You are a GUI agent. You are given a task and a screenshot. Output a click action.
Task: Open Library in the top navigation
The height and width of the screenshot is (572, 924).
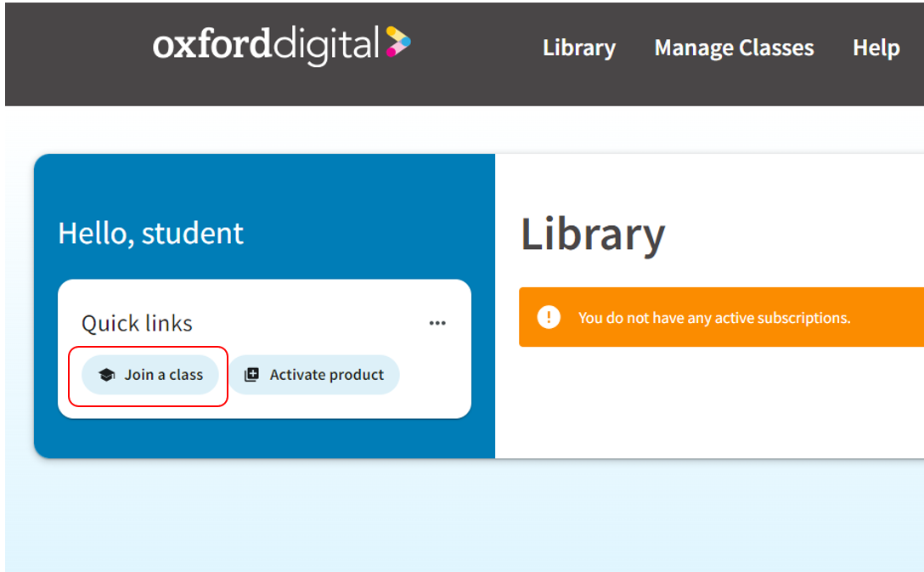[578, 48]
